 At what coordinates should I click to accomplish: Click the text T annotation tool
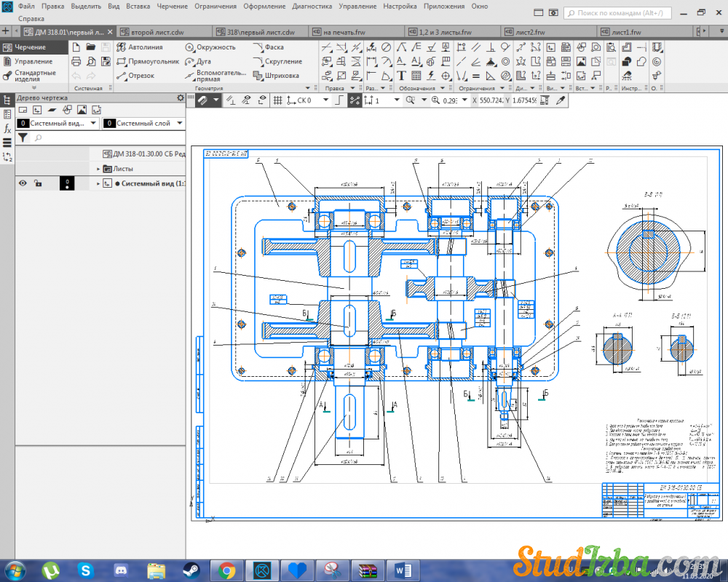401,76
